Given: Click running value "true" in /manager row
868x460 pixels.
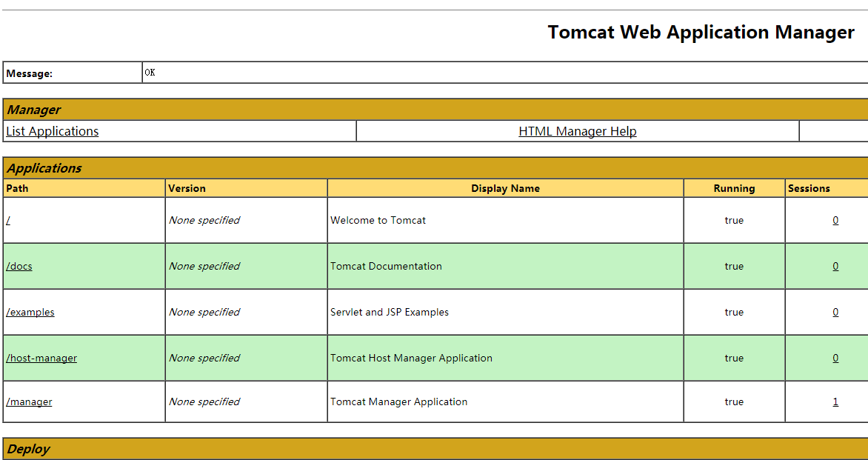Looking at the screenshot, I should (734, 402).
